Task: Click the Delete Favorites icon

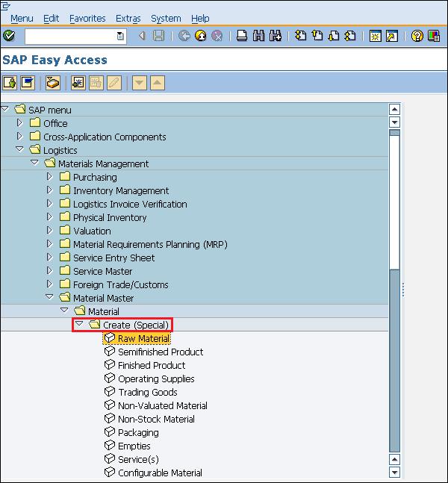Action: point(96,83)
